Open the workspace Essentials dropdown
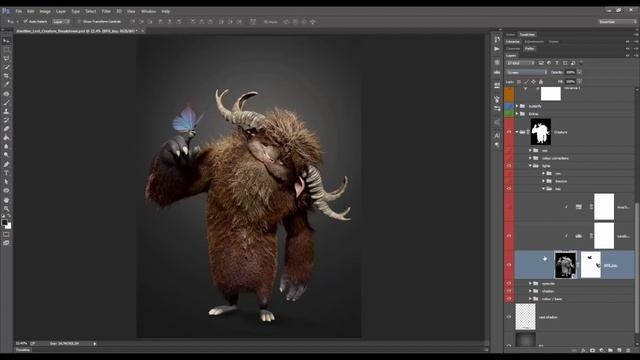This screenshot has height=360, width=640. (618, 22)
